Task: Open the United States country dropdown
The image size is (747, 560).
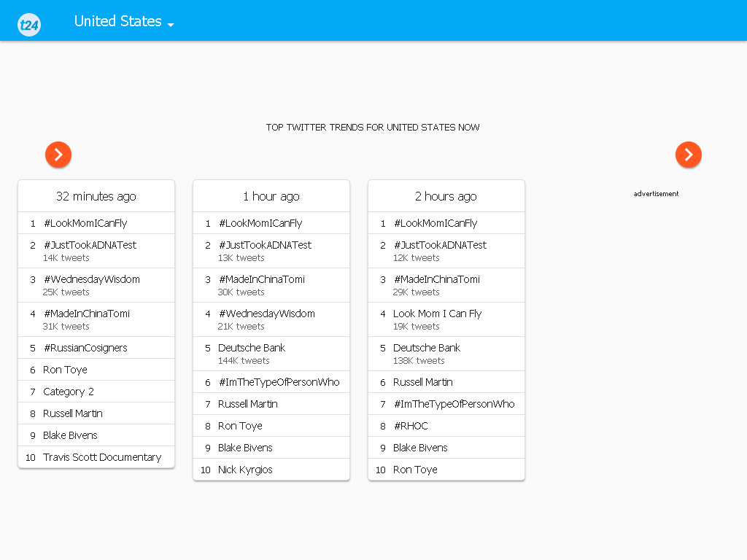Action: coord(124,21)
